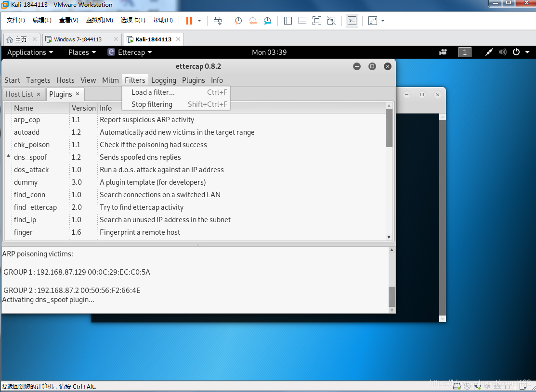Viewport: 536px width, 392px height.
Task: Open the ettercap Hosts menu
Action: pos(65,80)
